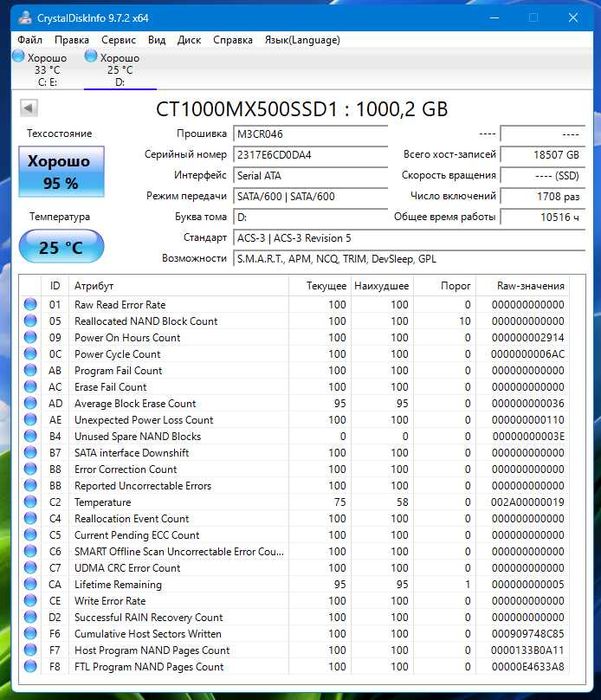This screenshot has height=700, width=601.
Task: Click the 25 °C temperature button
Action: click(61, 246)
